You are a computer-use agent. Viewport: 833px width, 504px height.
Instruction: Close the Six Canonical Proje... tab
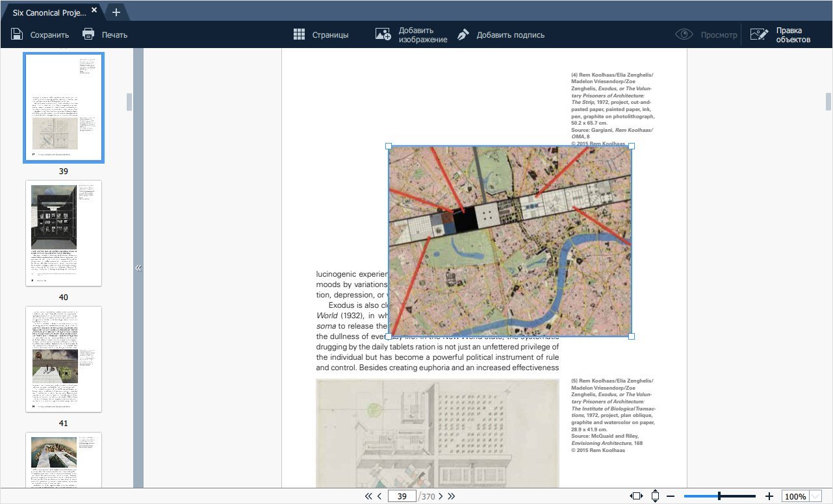click(x=94, y=10)
